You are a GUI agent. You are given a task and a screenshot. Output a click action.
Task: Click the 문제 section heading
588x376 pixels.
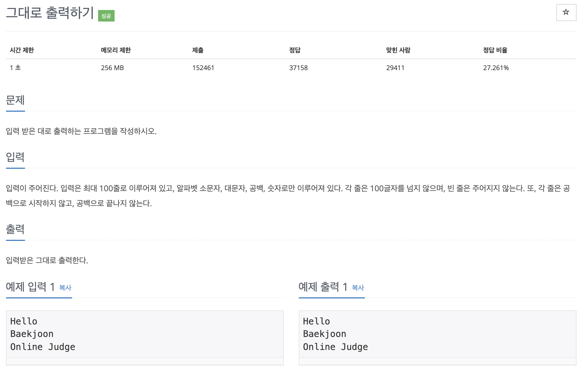click(x=15, y=100)
